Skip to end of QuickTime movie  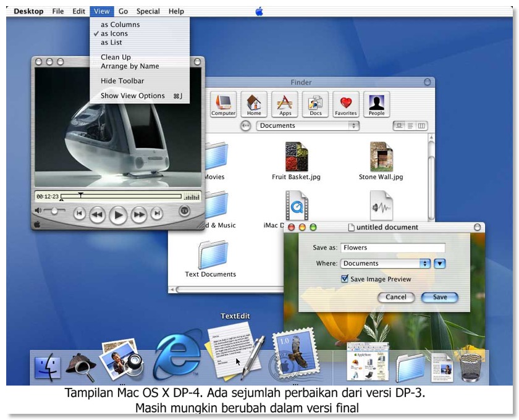point(157,214)
